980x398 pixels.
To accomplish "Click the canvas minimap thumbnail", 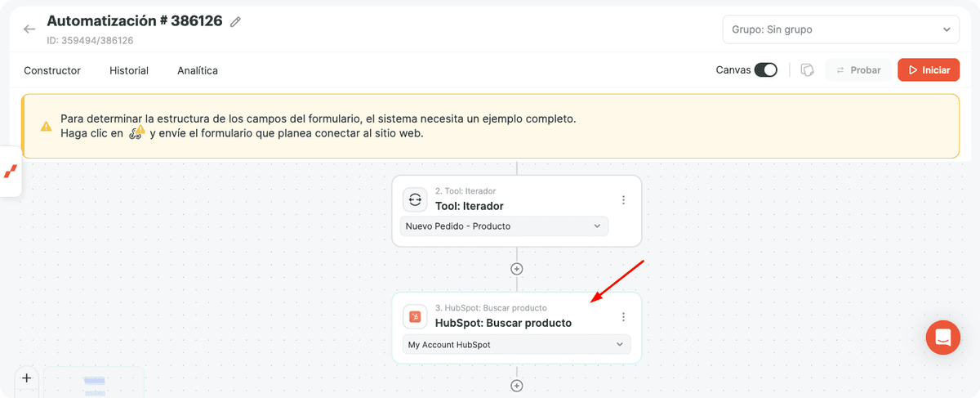I will 94,383.
